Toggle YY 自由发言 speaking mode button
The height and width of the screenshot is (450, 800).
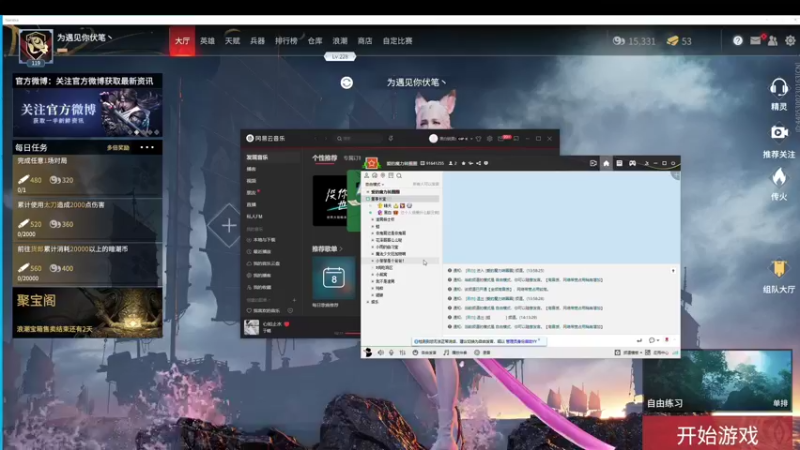click(x=424, y=353)
